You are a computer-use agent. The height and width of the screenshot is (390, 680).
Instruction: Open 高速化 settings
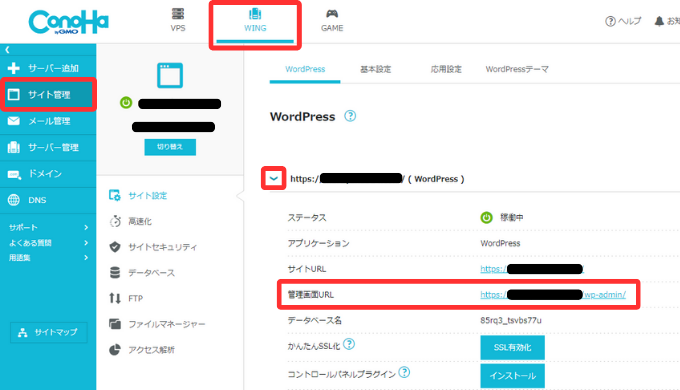(140, 222)
